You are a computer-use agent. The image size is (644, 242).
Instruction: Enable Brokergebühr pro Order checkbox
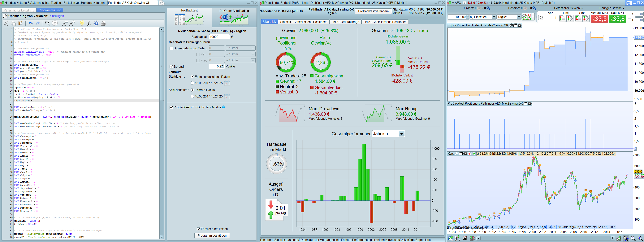pyautogui.click(x=171, y=49)
